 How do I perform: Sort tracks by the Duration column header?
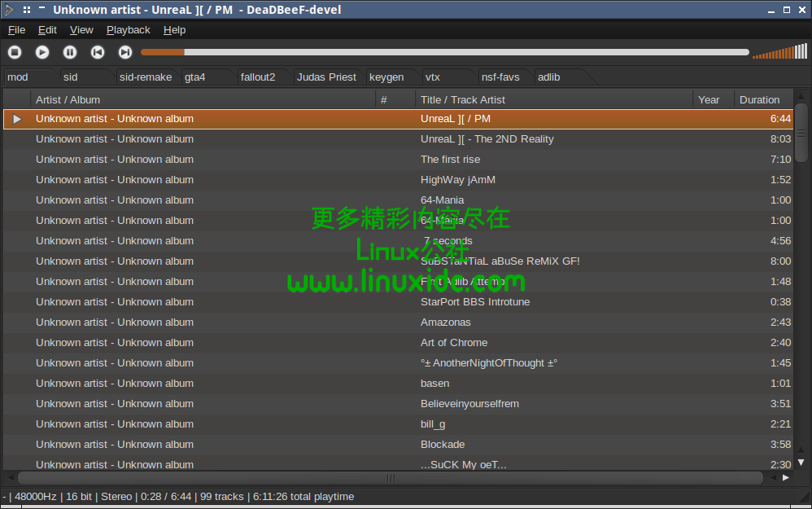(x=760, y=99)
